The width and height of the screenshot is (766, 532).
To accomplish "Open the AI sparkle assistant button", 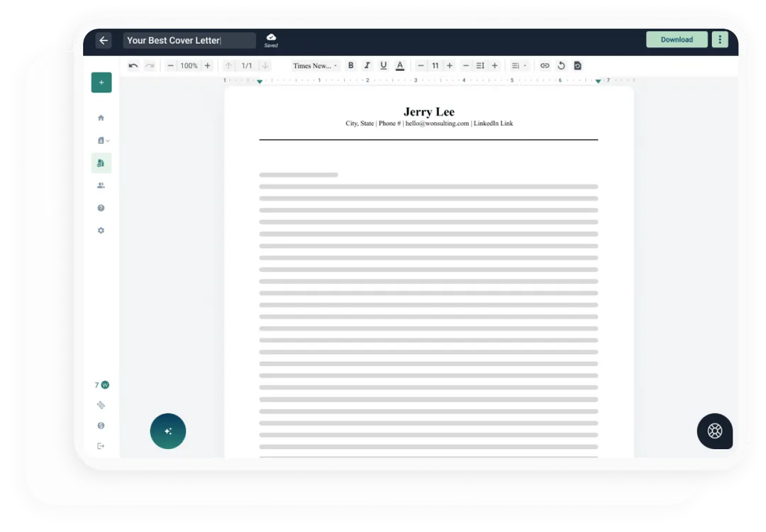I will click(168, 431).
